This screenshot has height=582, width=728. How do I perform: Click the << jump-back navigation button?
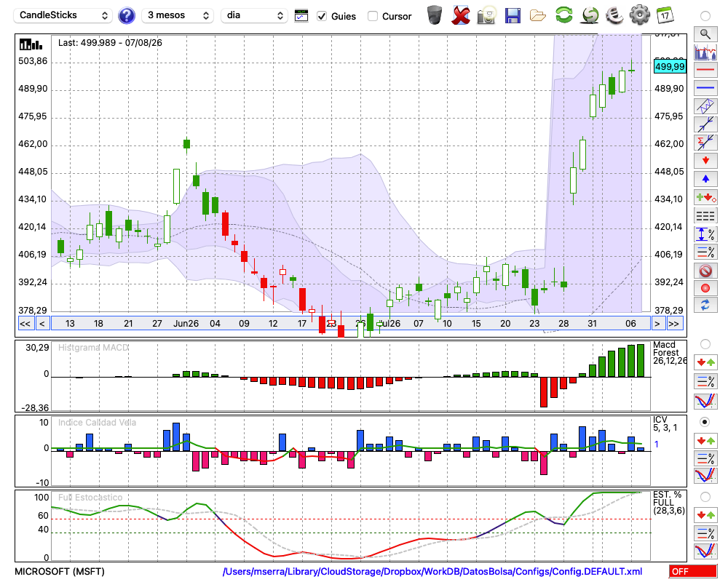(25, 324)
